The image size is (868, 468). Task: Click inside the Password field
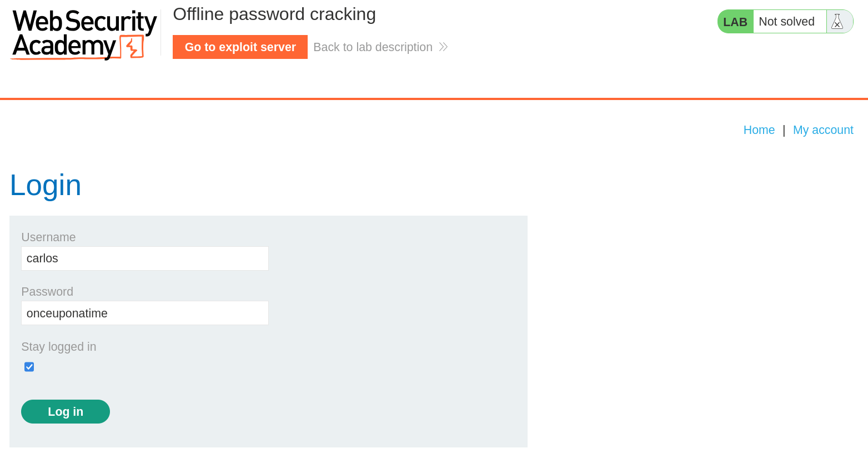coord(144,313)
